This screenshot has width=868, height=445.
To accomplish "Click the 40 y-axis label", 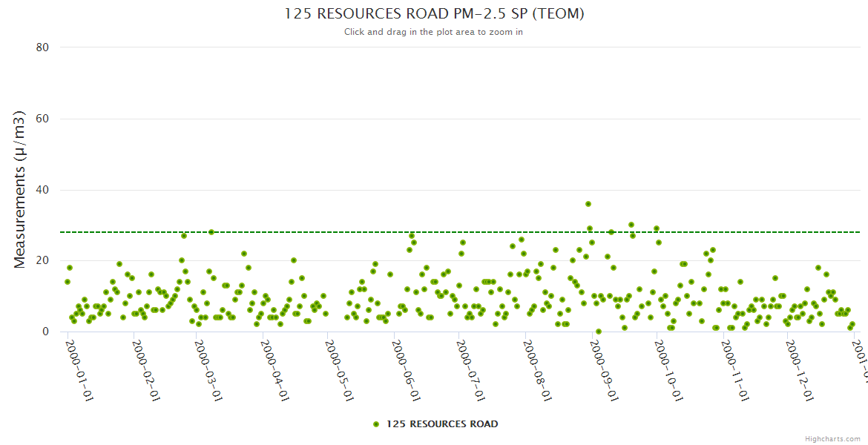I will 42,190.
